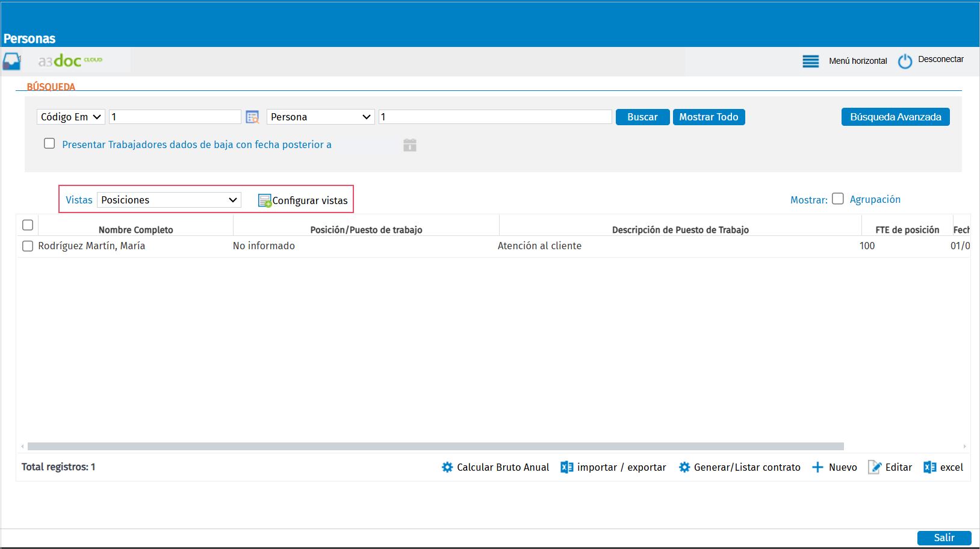Click the No informado cell
The image size is (980, 549).
[x=264, y=246]
